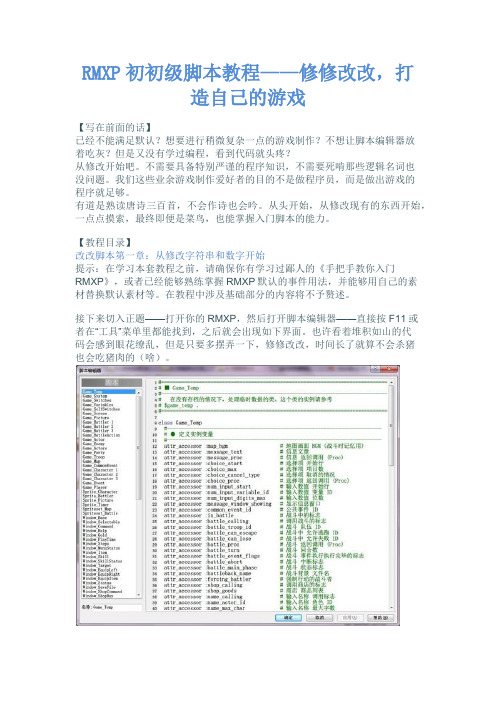
Task: Select Sprite_Character in the script list
Action: [x=109, y=492]
